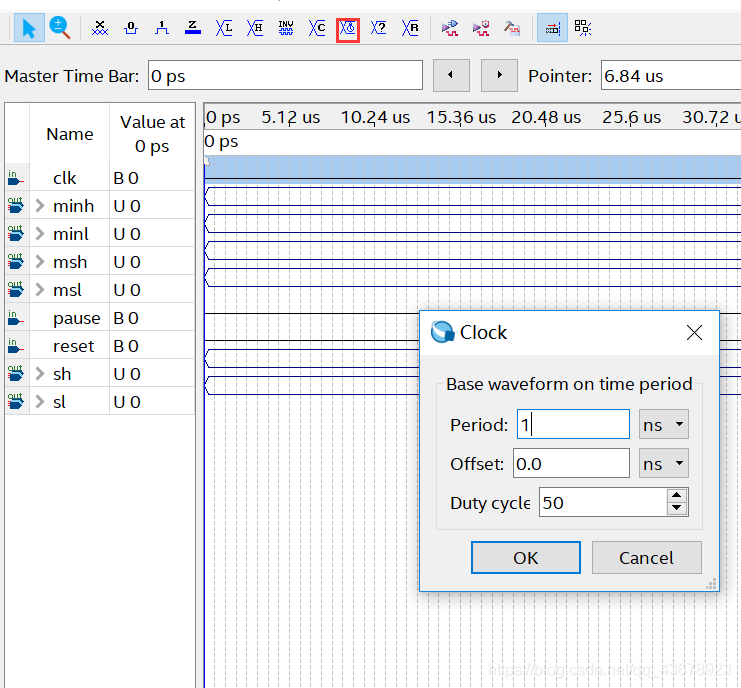Confirm Clock dialog with OK
Image resolution: width=741 pixels, height=688 pixels.
pos(526,558)
